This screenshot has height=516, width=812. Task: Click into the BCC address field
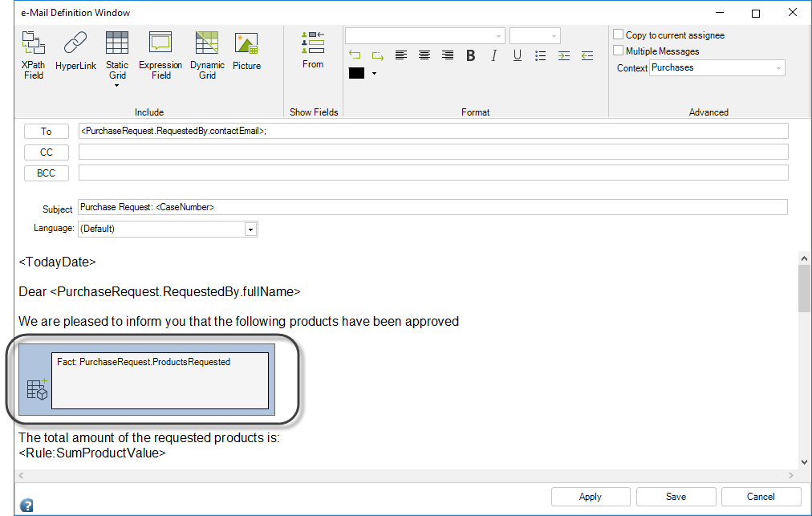433,173
